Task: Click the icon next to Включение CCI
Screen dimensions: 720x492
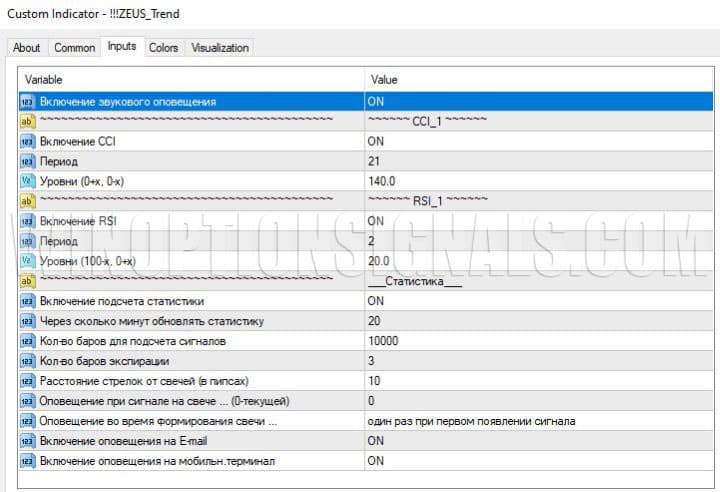Action: coord(28,141)
